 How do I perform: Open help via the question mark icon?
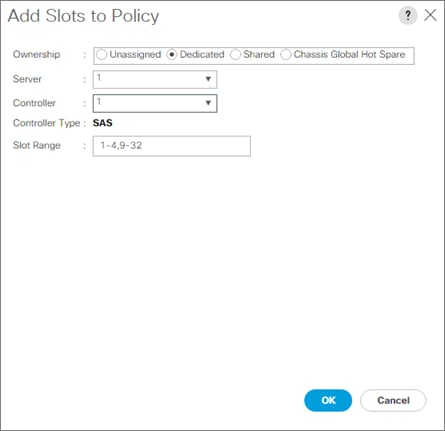(x=407, y=15)
